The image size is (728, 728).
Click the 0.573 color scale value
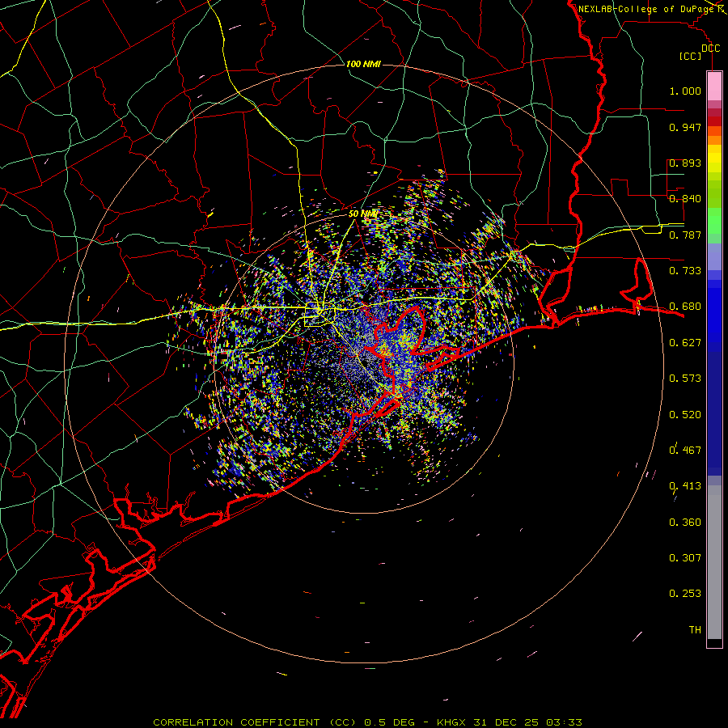[685, 379]
